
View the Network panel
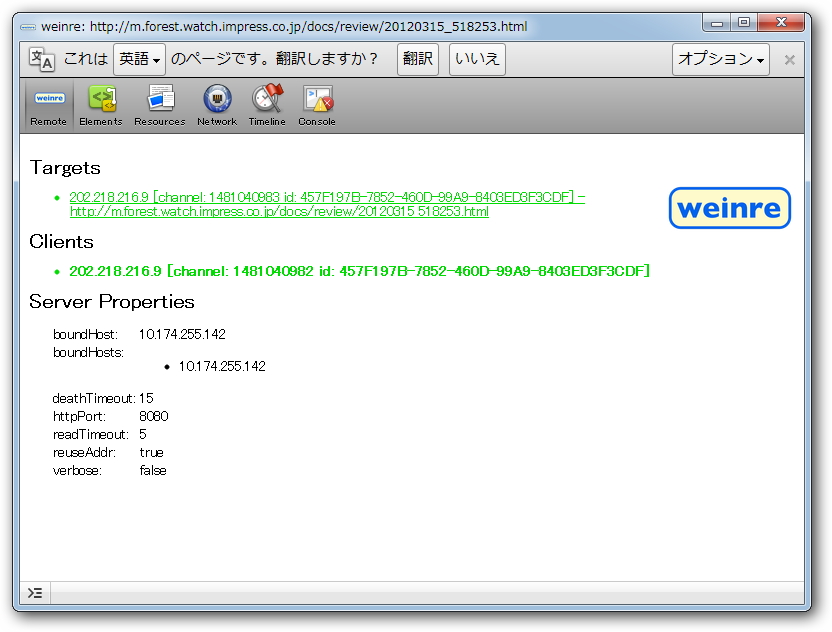click(x=216, y=104)
